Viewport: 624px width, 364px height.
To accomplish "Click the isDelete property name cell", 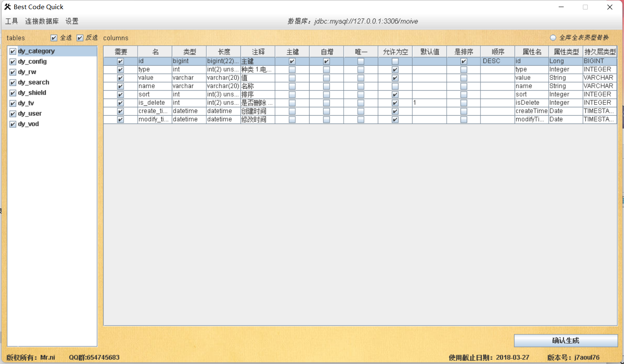I will (x=532, y=103).
